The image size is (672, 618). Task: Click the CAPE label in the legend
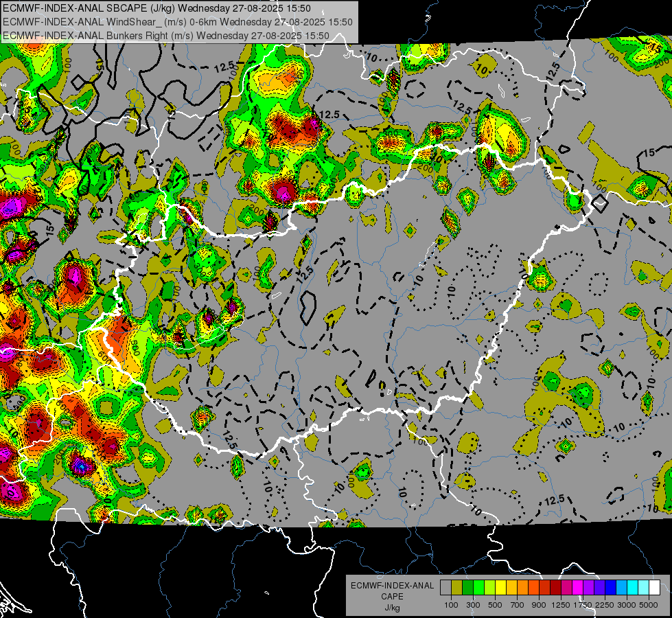click(x=392, y=596)
